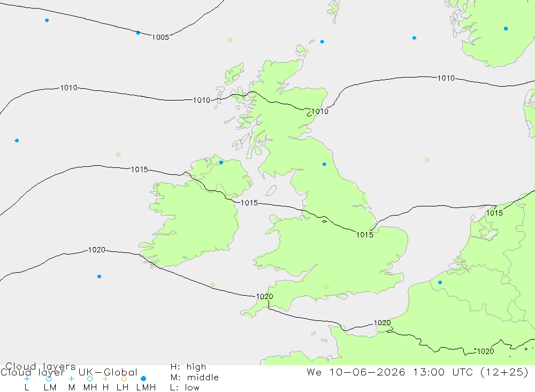Click the 'L: low' legend text
The height and width of the screenshot is (392, 535).
pyautogui.click(x=185, y=388)
